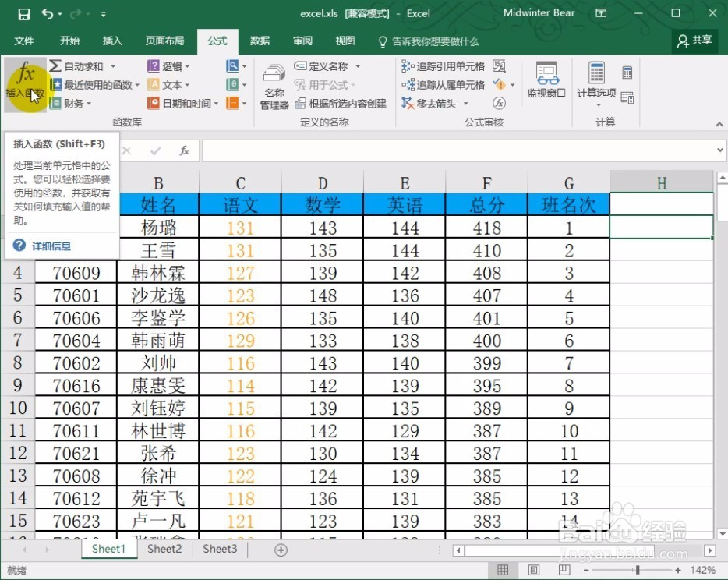Switch to the 页面布局 tab

click(x=164, y=41)
